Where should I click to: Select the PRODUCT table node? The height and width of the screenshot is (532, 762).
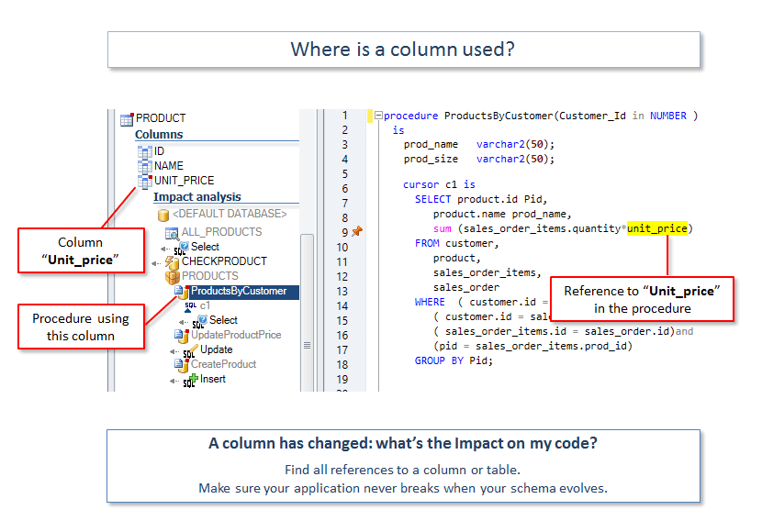[161, 118]
